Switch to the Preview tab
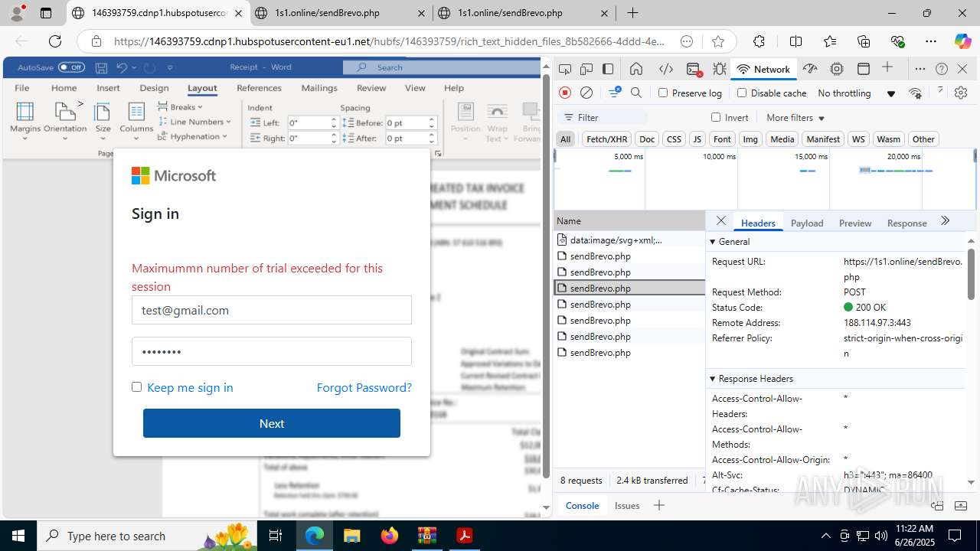The width and height of the screenshot is (980, 551). coord(855,223)
